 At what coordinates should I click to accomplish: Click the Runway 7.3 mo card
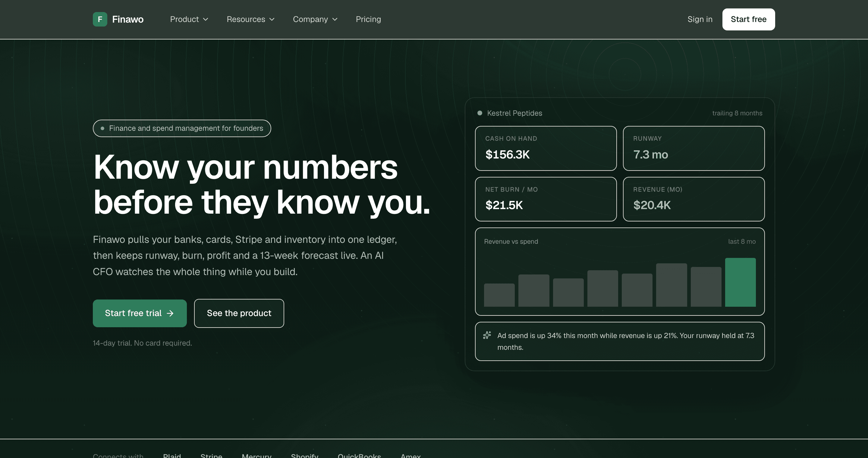(x=693, y=148)
